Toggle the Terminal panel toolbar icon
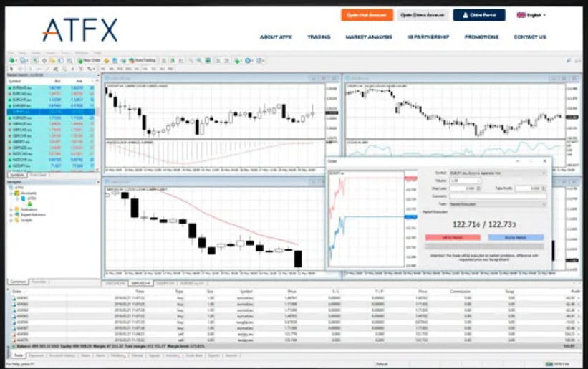 coord(61,60)
